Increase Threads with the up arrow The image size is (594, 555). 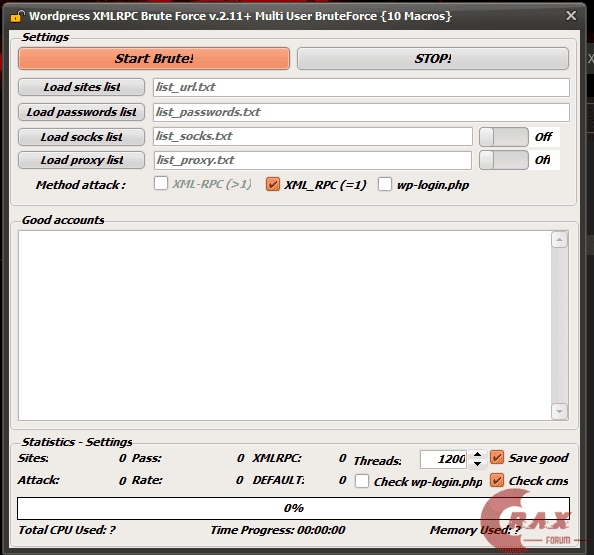coord(477,454)
